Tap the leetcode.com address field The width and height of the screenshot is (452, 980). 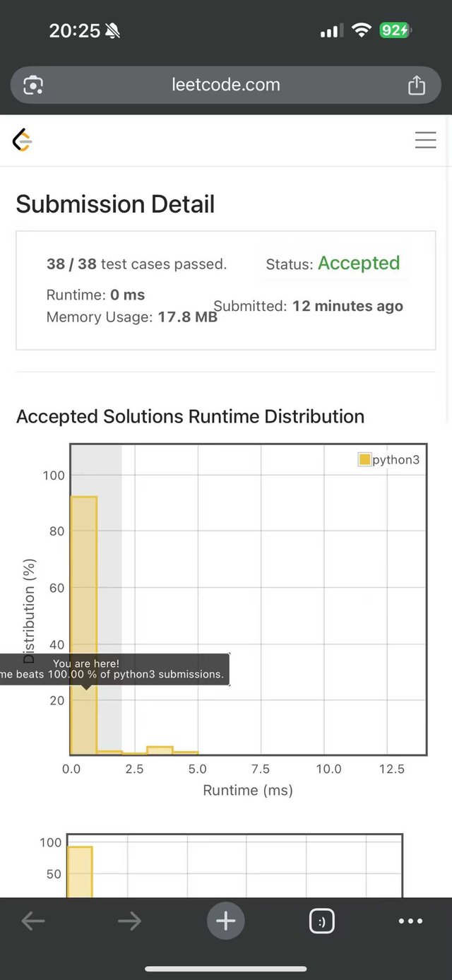(226, 85)
